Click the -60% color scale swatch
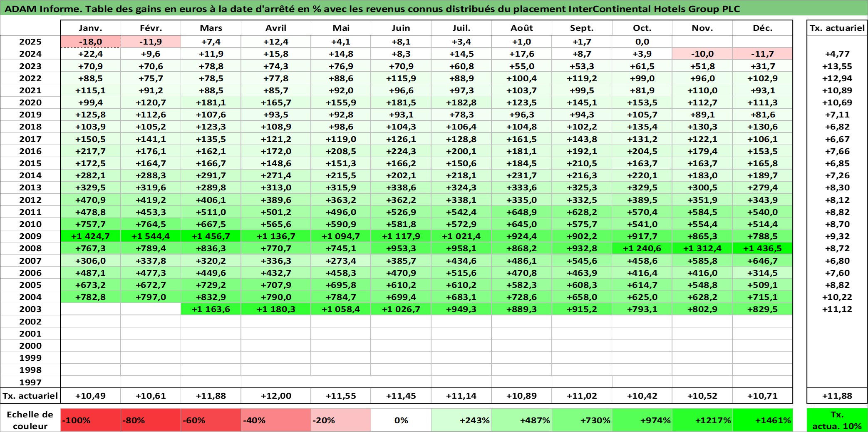The image size is (868, 432). (211, 420)
